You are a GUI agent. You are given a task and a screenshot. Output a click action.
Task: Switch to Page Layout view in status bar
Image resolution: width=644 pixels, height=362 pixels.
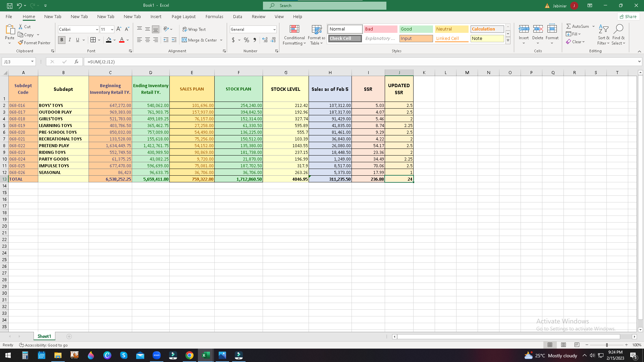[563, 345]
